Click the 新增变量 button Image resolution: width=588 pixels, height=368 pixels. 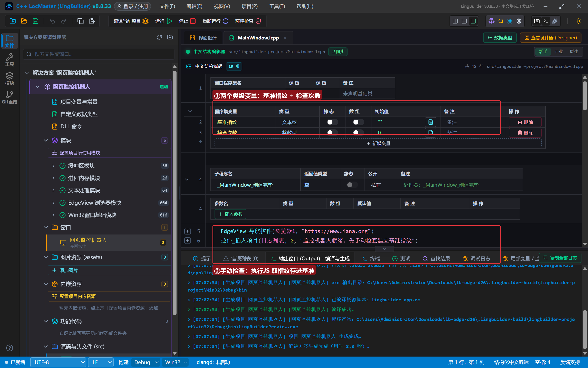click(x=378, y=143)
